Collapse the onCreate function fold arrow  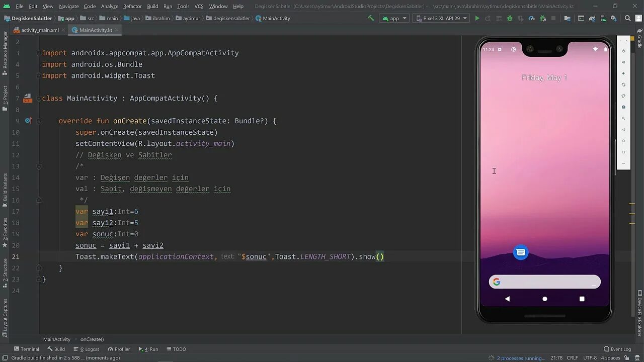point(39,121)
